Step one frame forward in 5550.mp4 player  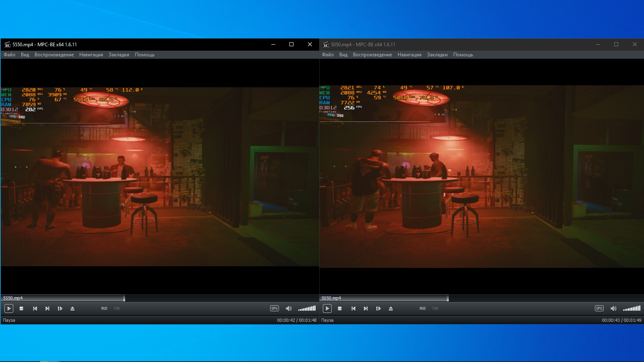60,309
